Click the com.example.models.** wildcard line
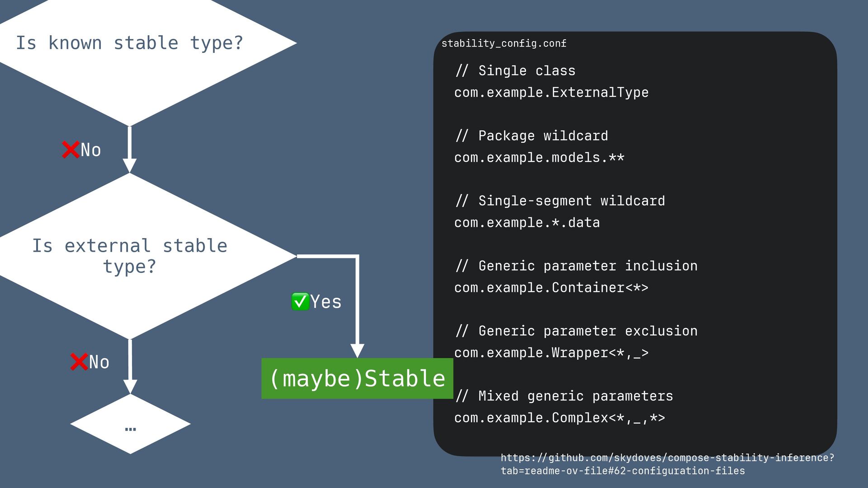The image size is (868, 488). (539, 158)
